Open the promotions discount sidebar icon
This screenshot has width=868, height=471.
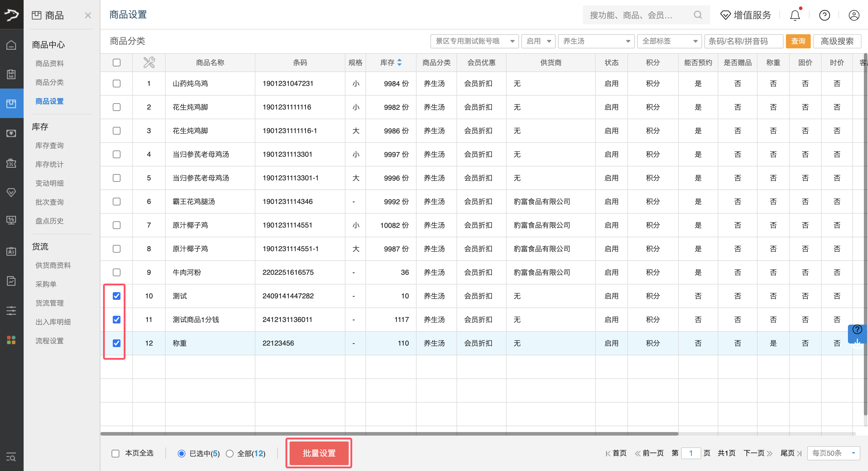tap(12, 163)
